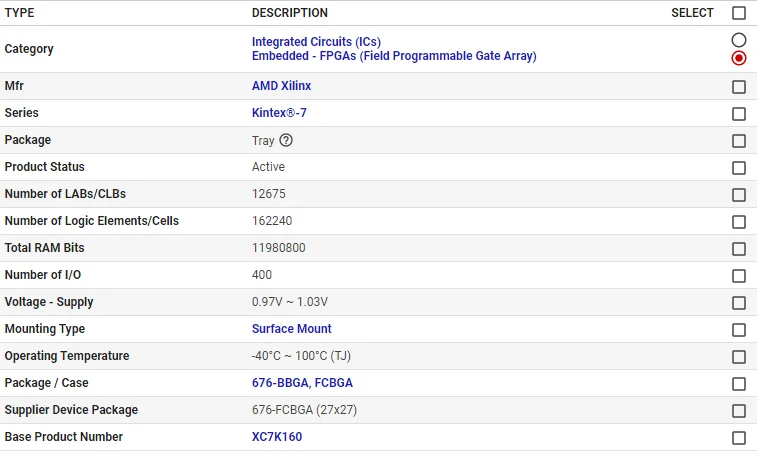Enable the Voltage - Supply checkbox

pos(739,303)
